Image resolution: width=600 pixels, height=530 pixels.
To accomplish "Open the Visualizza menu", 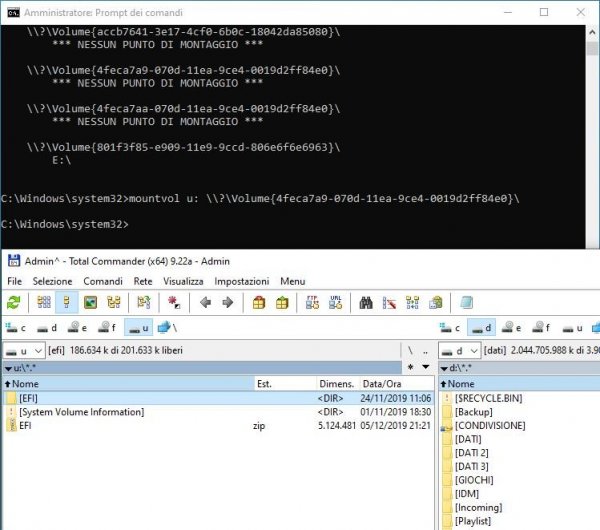I will [183, 281].
